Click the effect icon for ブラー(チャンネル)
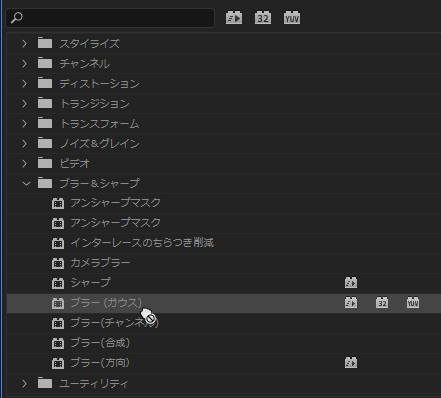Screen dimensions: 441x398 (x=58, y=323)
